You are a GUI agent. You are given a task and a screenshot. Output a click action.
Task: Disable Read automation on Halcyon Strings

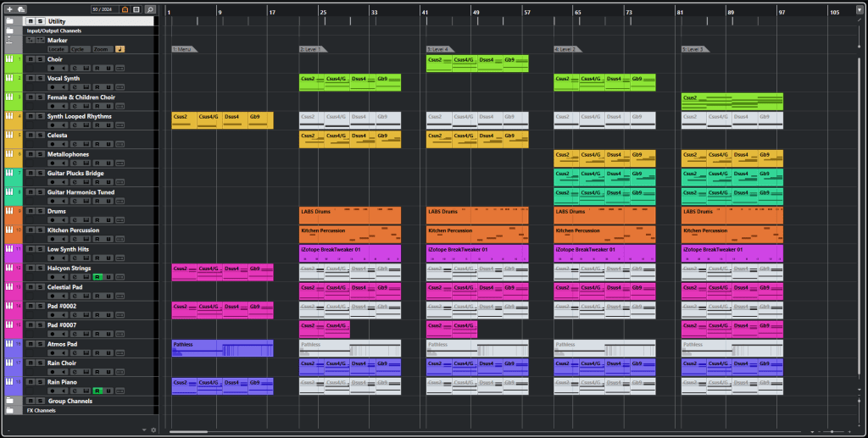(97, 277)
